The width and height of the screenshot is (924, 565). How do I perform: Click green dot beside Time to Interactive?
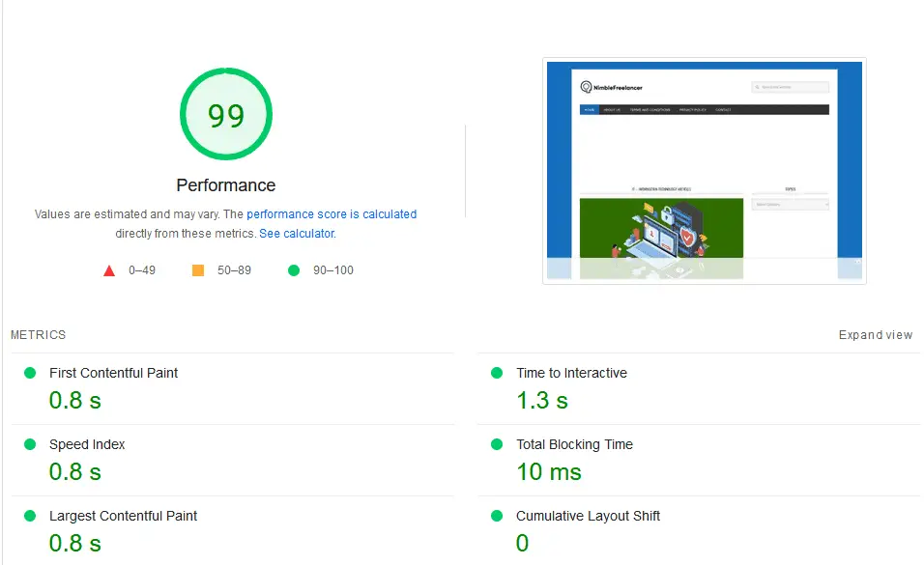tap(497, 373)
